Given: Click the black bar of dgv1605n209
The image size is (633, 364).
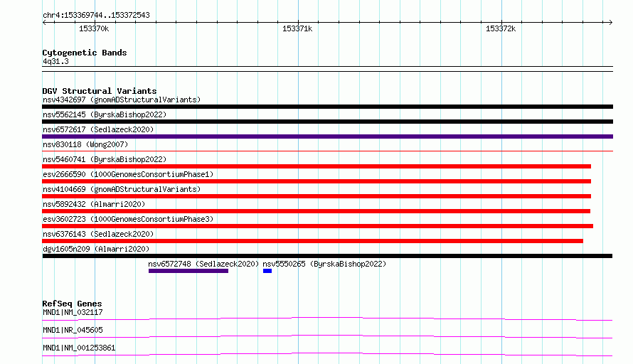Looking at the screenshot, I should pos(327,256).
